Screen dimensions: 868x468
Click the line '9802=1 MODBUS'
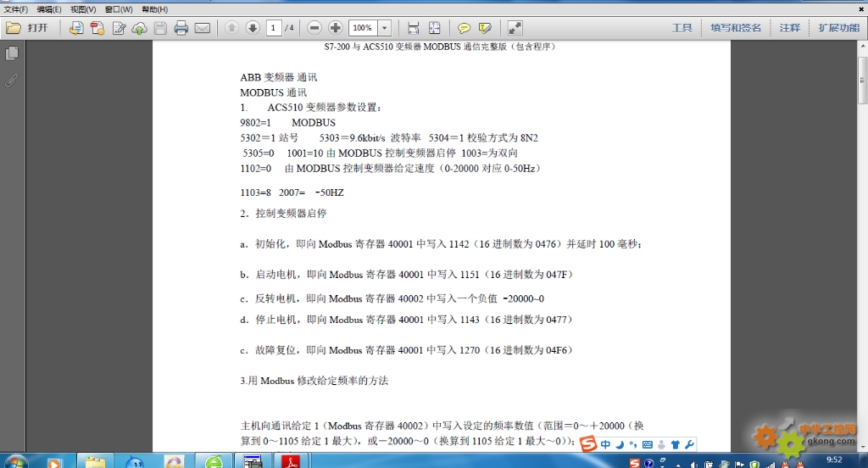tap(287, 122)
